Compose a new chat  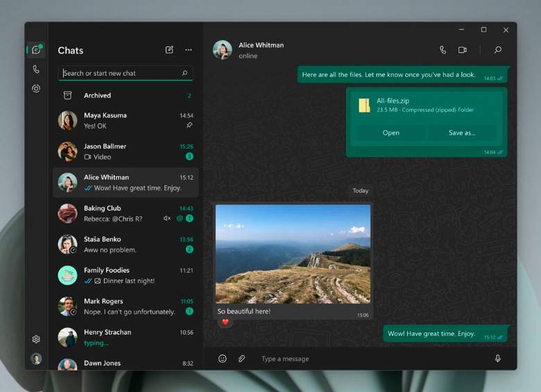pos(169,50)
